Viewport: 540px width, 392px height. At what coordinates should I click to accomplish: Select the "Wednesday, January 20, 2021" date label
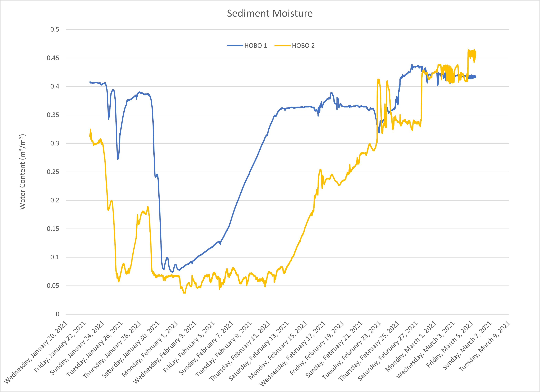tap(36, 352)
